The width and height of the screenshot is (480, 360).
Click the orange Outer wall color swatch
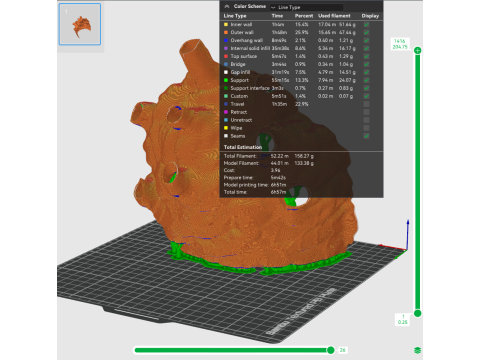[x=226, y=32]
